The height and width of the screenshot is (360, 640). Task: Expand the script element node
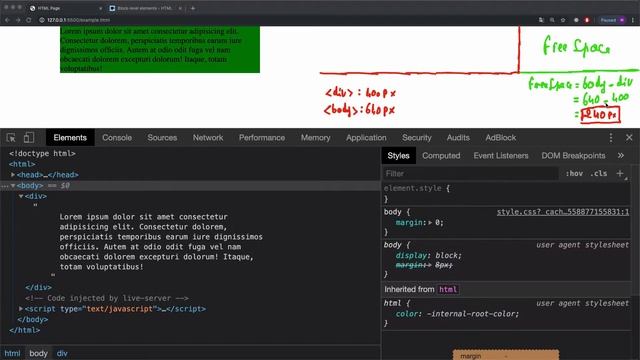tap(21, 309)
